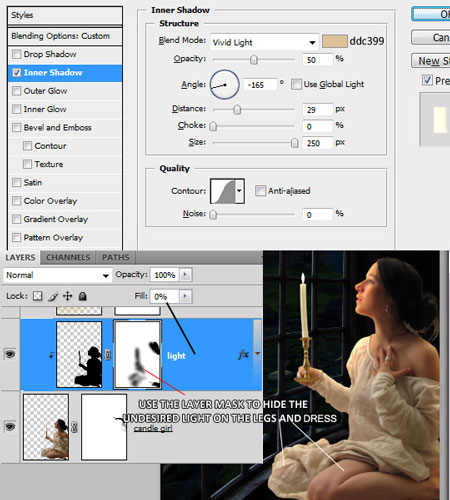
Task: Select the light layer silhouette thumbnail
Action: pyautogui.click(x=79, y=354)
